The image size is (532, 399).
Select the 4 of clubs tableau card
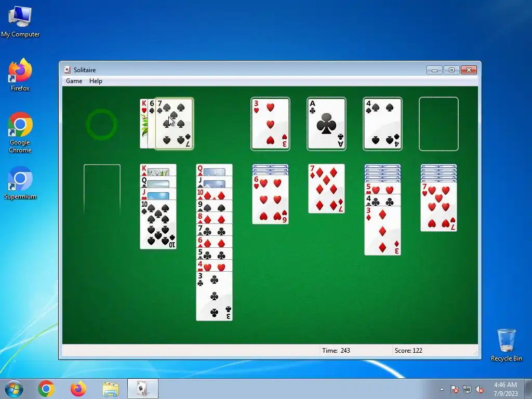(x=382, y=200)
